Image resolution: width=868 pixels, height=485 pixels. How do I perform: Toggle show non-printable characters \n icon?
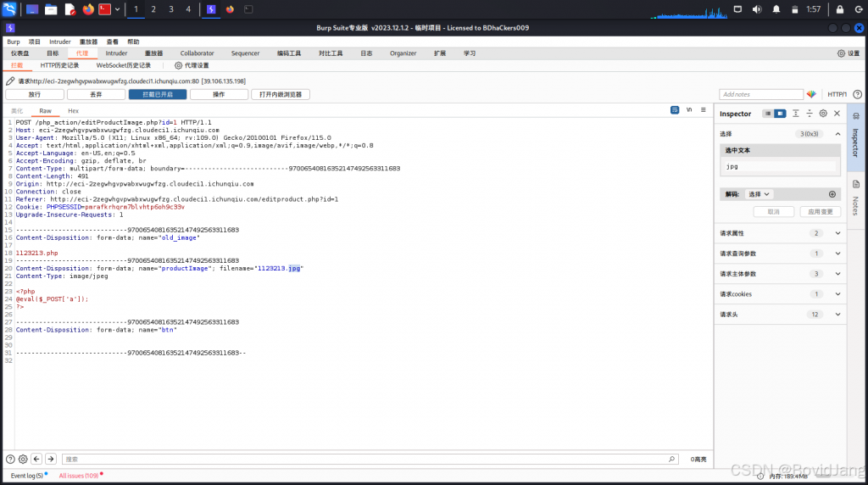click(689, 109)
